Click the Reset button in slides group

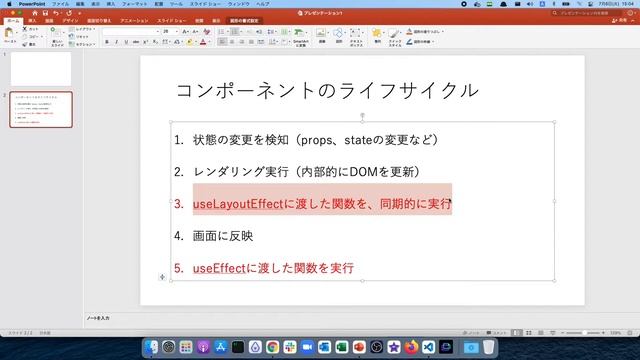[79, 37]
